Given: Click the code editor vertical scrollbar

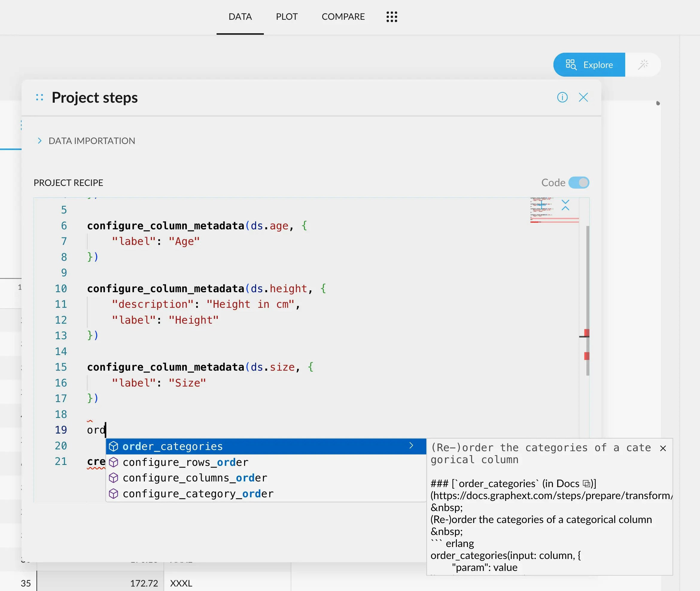Looking at the screenshot, I should 588,285.
